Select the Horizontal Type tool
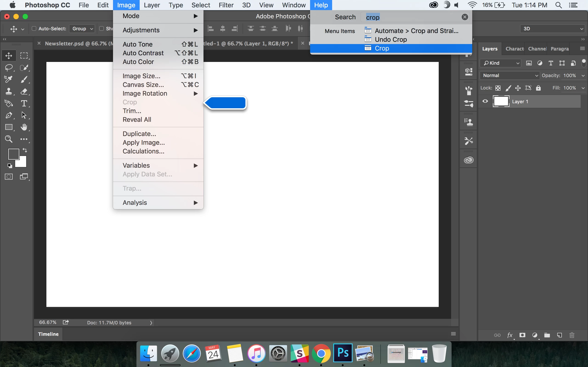Viewport: 588px width, 367px height. point(24,103)
